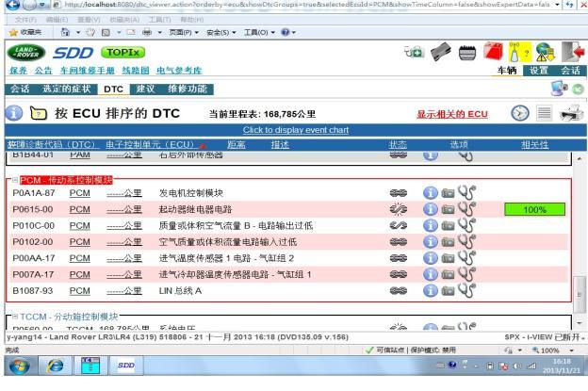The image size is (588, 391).
Task: Open snapshot camera icon for B1087-93
Action: (x=448, y=291)
